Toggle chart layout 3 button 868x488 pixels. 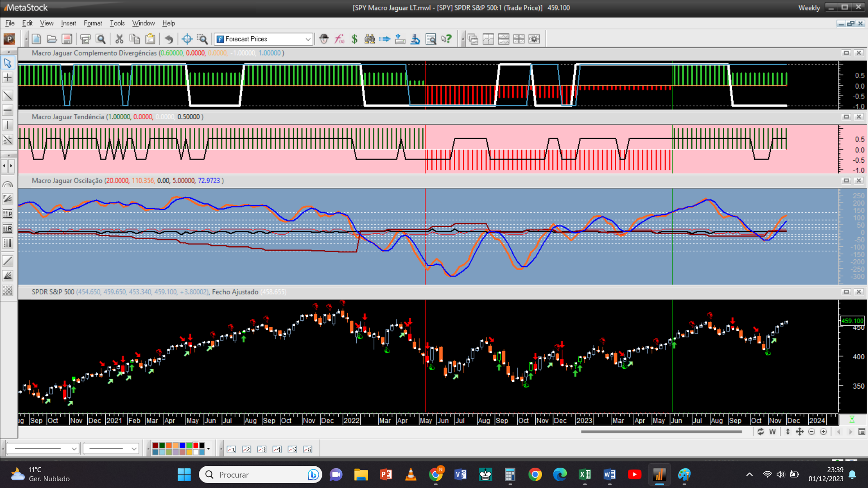pos(262,449)
